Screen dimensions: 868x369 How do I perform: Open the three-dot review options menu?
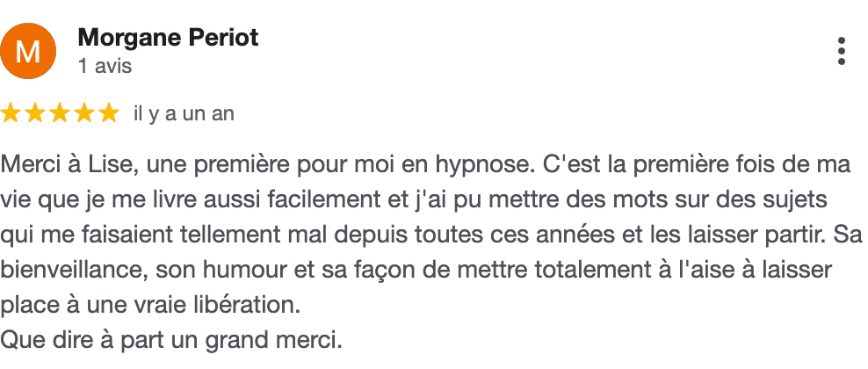click(842, 51)
